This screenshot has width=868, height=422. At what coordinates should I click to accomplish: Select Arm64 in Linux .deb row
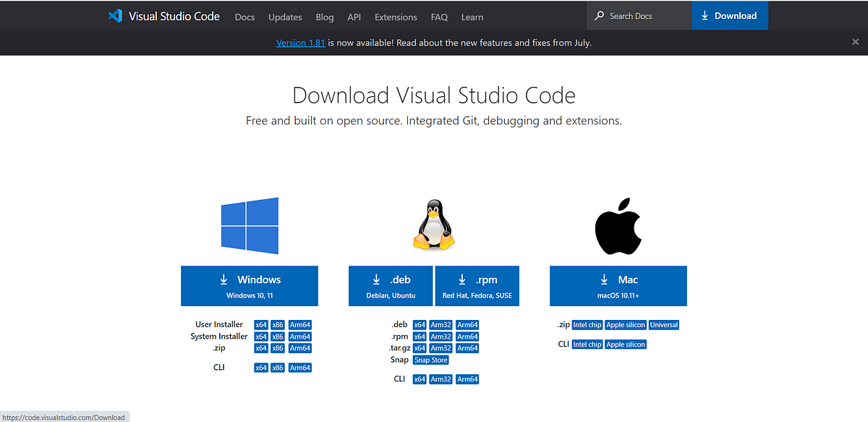[467, 325]
